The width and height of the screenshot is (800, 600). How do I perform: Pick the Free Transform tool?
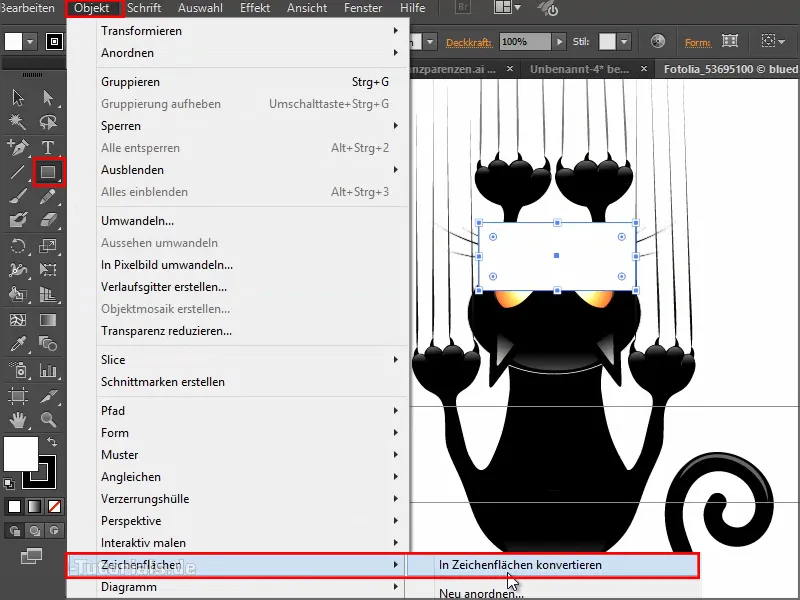coord(48,270)
